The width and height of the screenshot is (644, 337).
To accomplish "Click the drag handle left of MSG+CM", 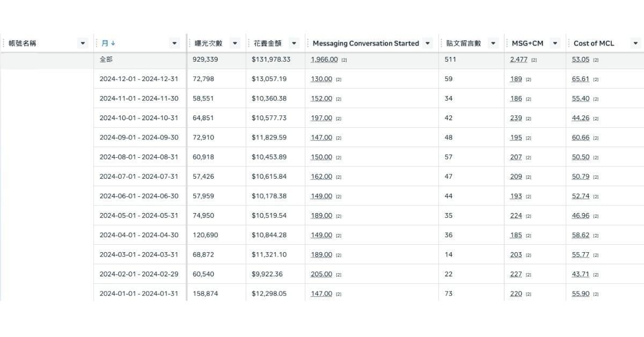I will (x=507, y=43).
